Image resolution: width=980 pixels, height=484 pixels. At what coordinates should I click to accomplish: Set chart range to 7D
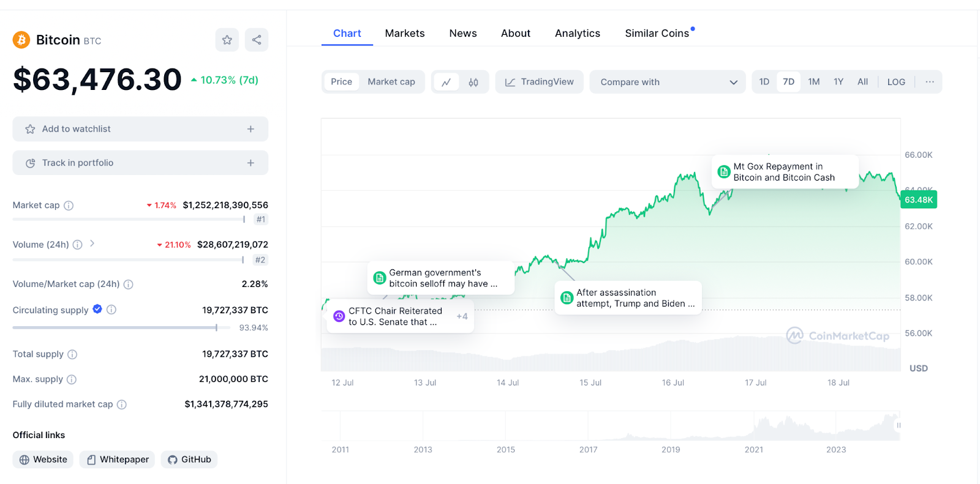pyautogui.click(x=789, y=82)
